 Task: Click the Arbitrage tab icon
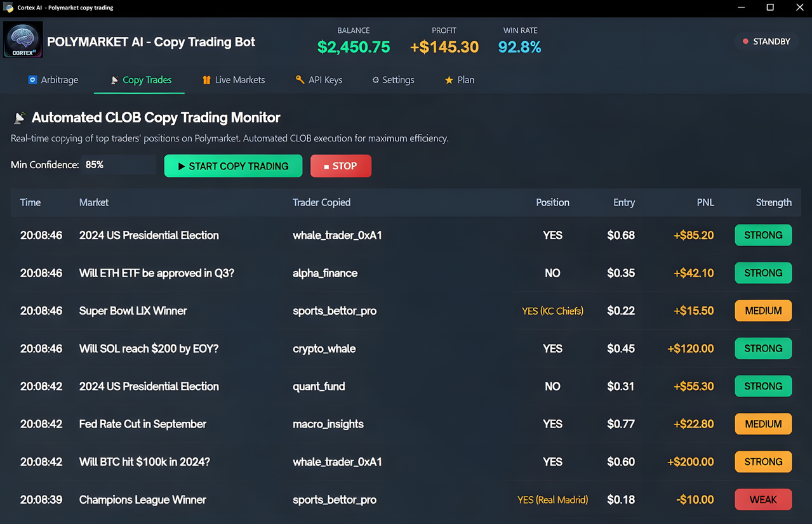[32, 80]
